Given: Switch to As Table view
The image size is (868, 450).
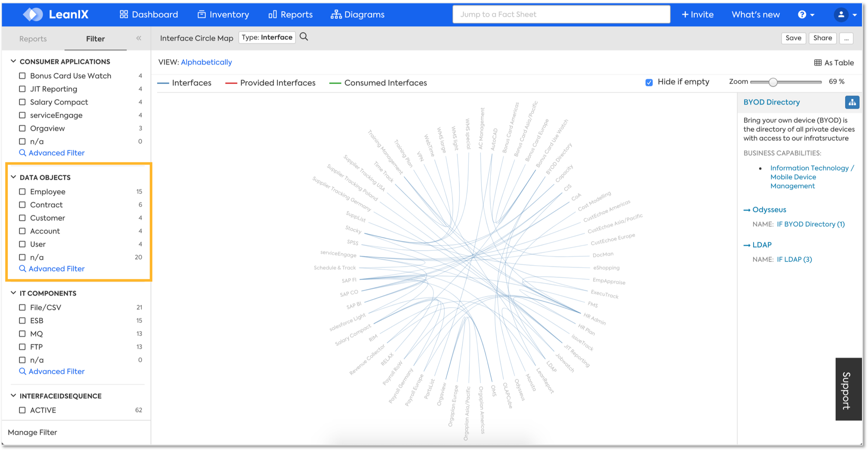Looking at the screenshot, I should (x=834, y=63).
